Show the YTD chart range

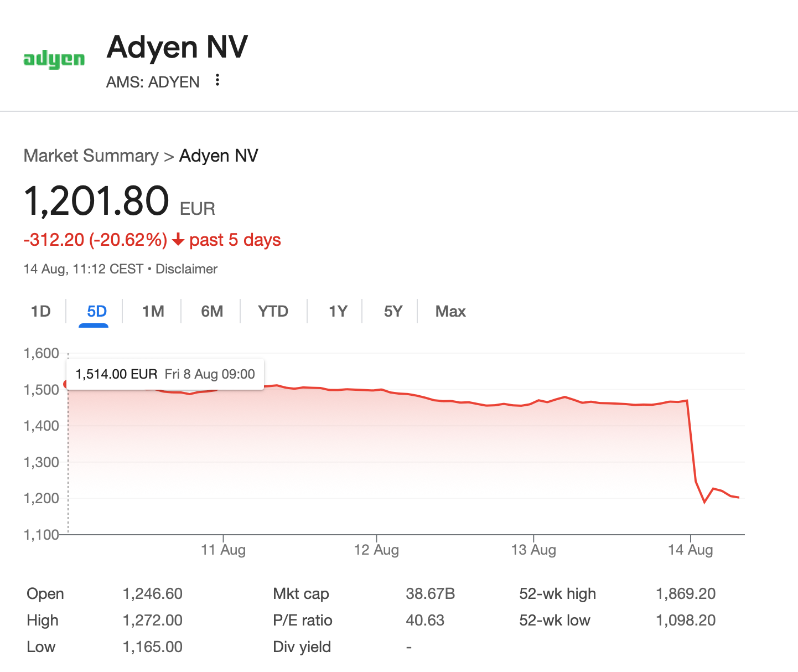coord(273,311)
